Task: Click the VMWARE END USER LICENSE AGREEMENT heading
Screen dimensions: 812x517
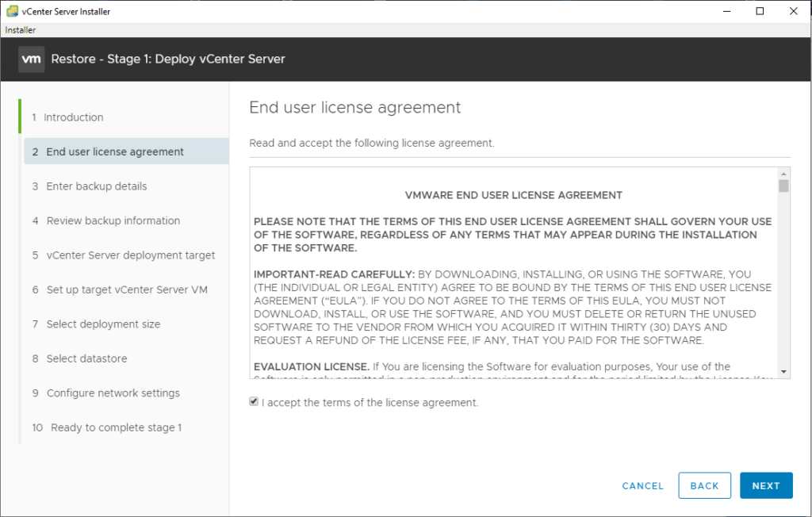Action: pos(513,195)
